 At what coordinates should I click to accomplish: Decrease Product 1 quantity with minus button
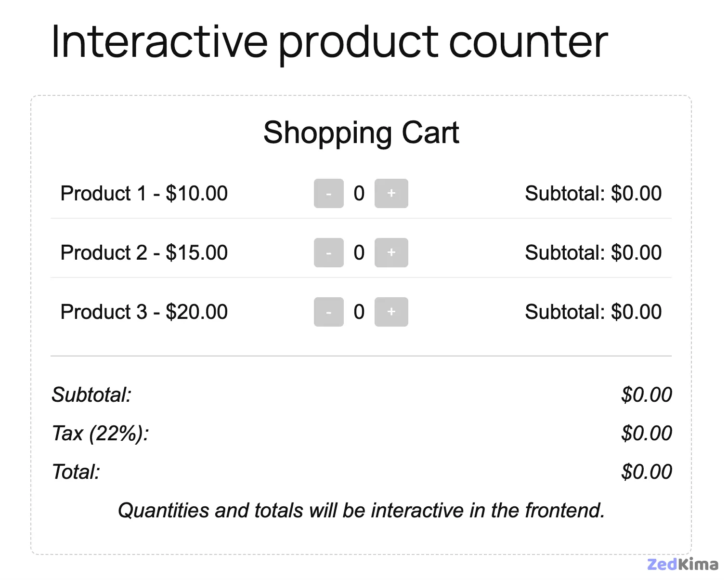pyautogui.click(x=329, y=194)
